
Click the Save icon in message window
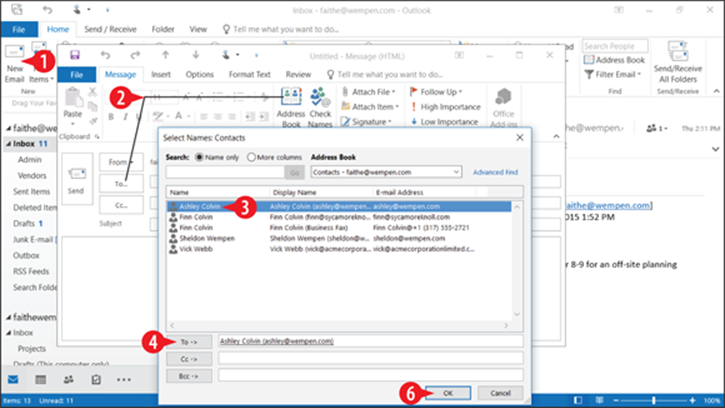[x=75, y=56]
